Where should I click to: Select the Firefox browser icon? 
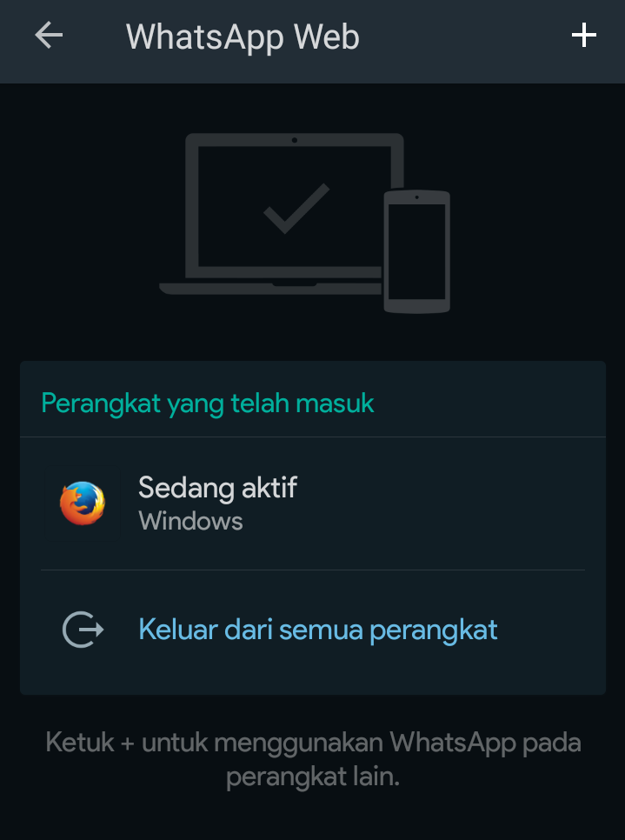click(83, 503)
